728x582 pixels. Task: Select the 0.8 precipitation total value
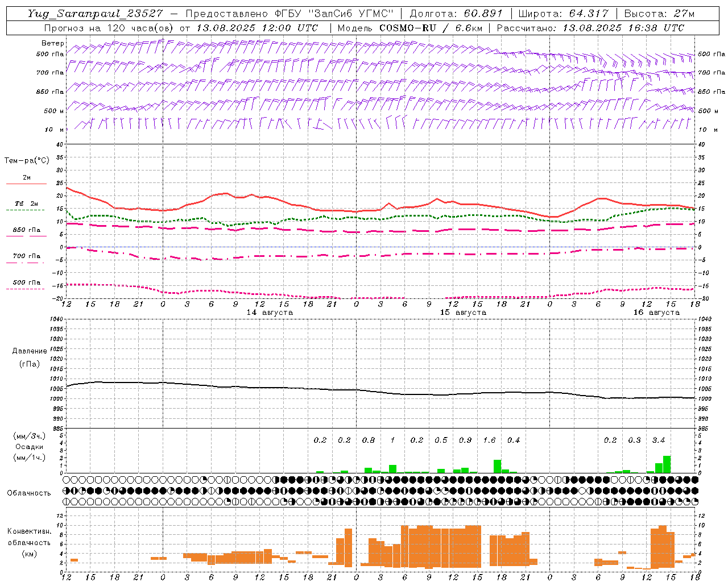[369, 440]
